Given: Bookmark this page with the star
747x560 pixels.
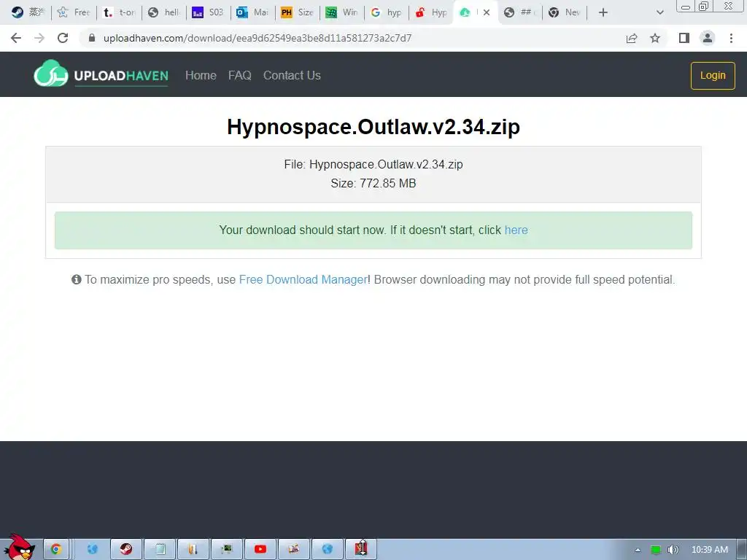Looking at the screenshot, I should [x=655, y=38].
